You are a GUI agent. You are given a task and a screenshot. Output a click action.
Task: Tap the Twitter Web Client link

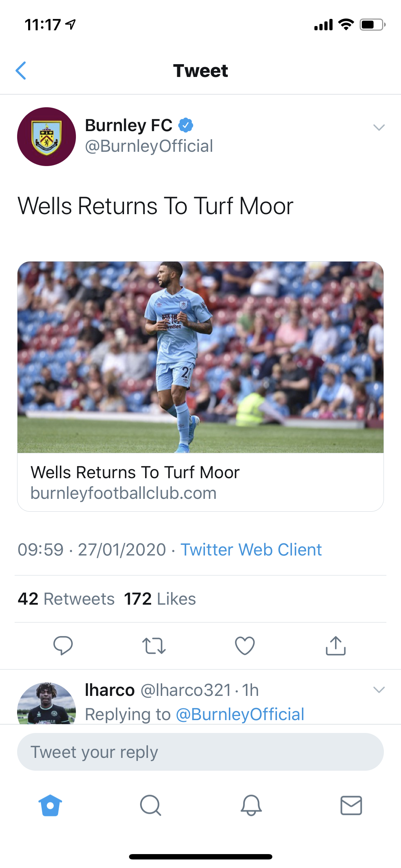[251, 549]
